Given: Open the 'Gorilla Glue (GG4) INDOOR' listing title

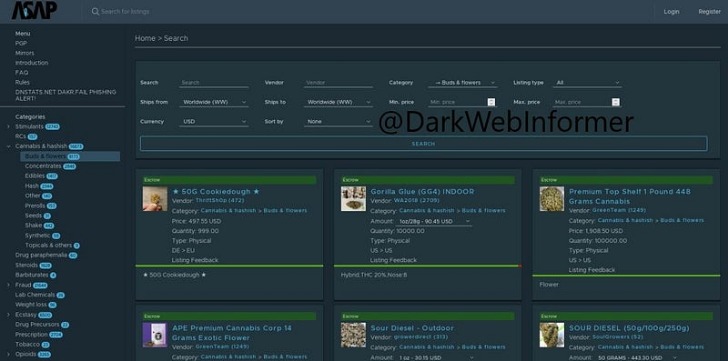Looking at the screenshot, I should tap(422, 192).
